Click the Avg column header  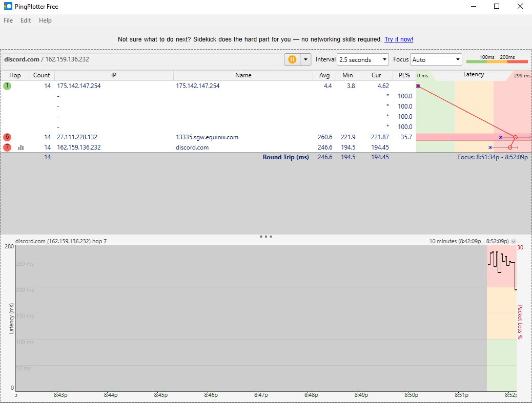(x=324, y=75)
